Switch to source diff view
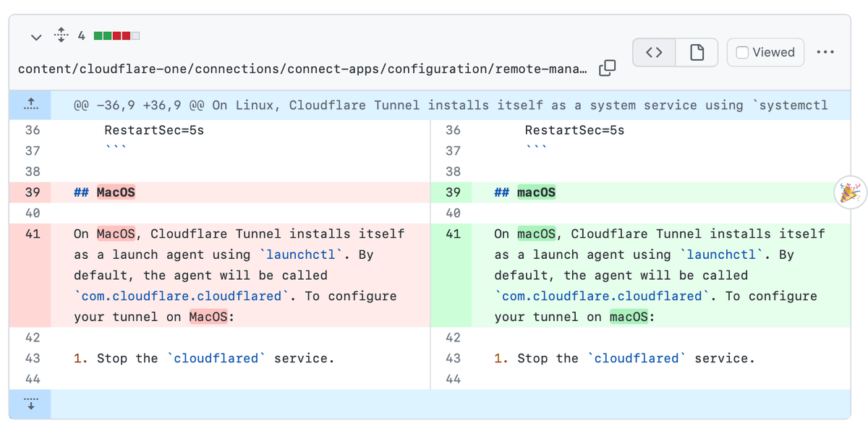868x431 pixels. coord(654,52)
